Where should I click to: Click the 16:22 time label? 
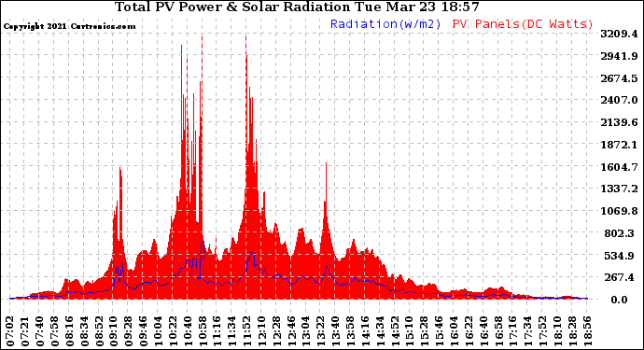469,331
